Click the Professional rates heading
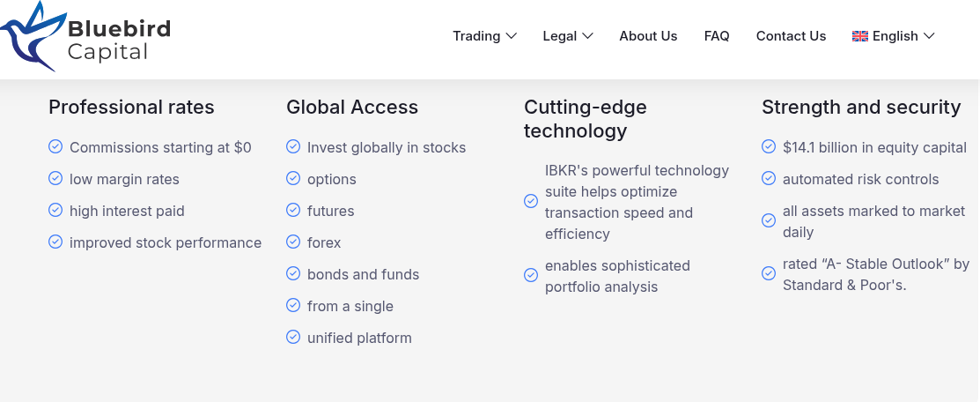Viewport: 980px width, 402px height. [x=131, y=107]
